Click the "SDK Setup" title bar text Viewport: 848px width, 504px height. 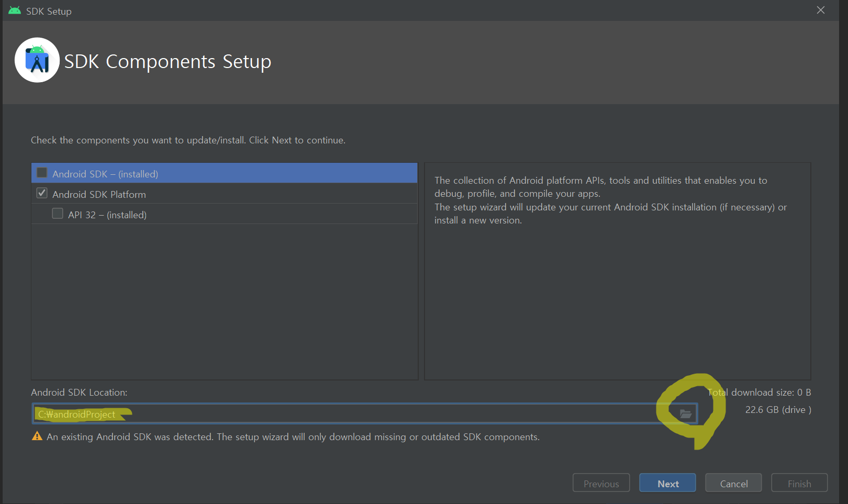click(49, 11)
